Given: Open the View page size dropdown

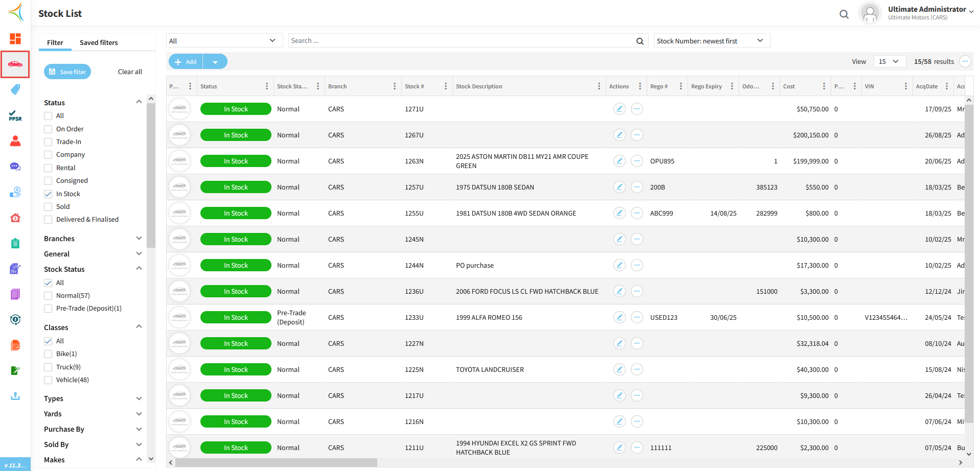Looking at the screenshot, I should tap(889, 61).
